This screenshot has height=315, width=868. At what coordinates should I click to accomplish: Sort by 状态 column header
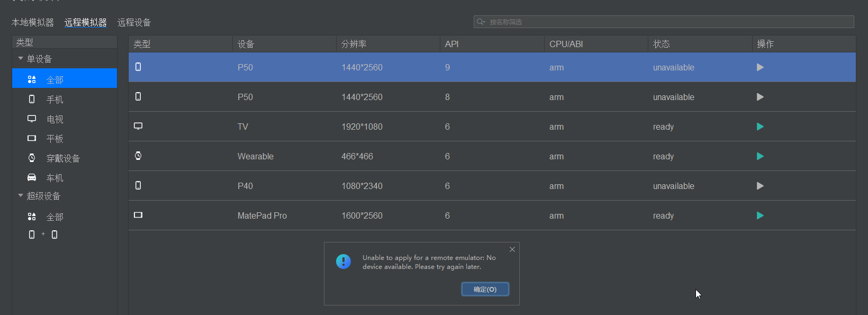click(x=700, y=44)
